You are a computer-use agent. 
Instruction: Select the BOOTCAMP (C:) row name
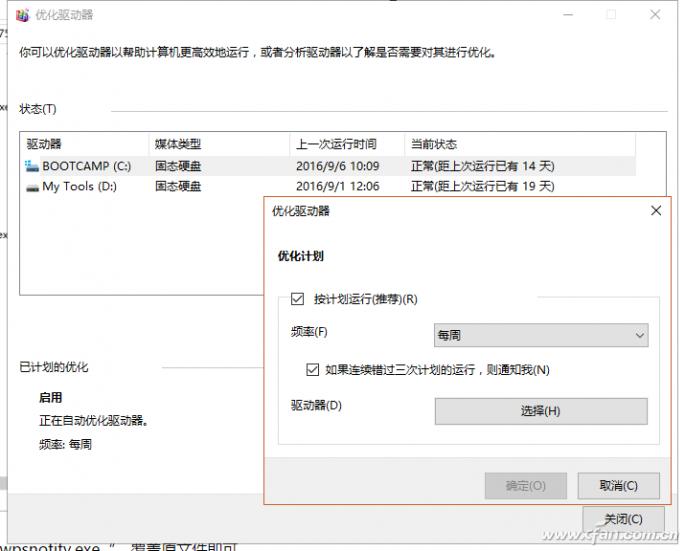point(86,166)
